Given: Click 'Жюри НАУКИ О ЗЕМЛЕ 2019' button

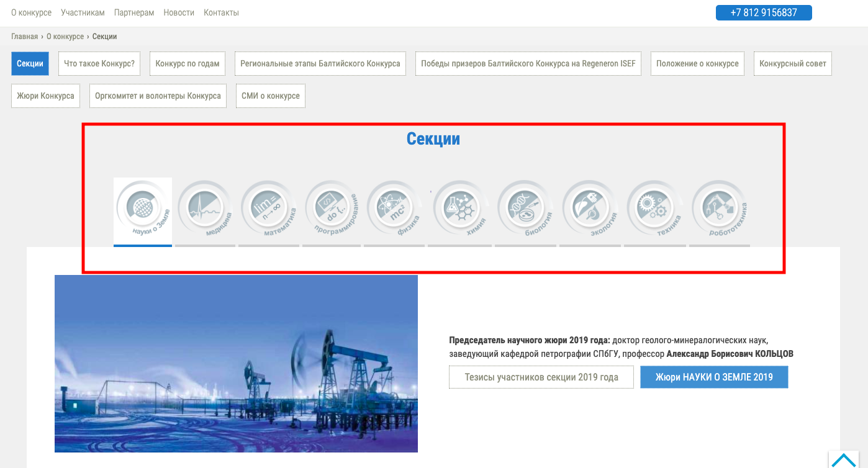Looking at the screenshot, I should point(714,377).
